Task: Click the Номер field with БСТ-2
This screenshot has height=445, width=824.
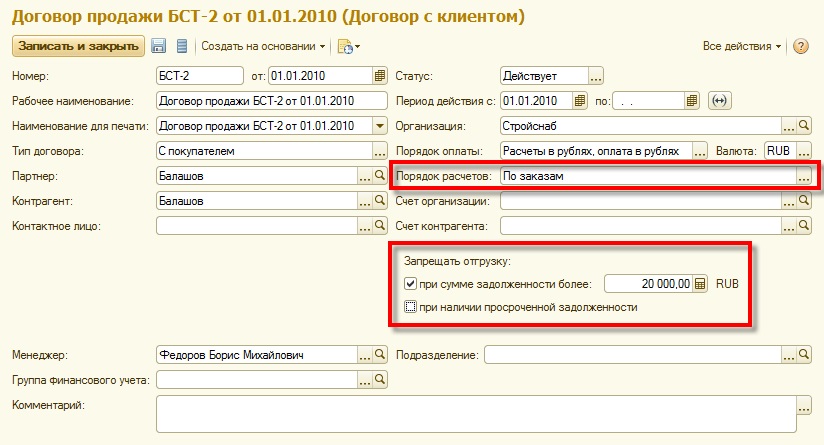Action: pos(200,76)
